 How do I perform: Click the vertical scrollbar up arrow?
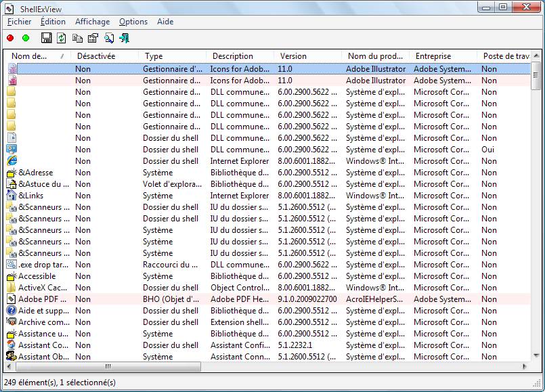[536, 56]
